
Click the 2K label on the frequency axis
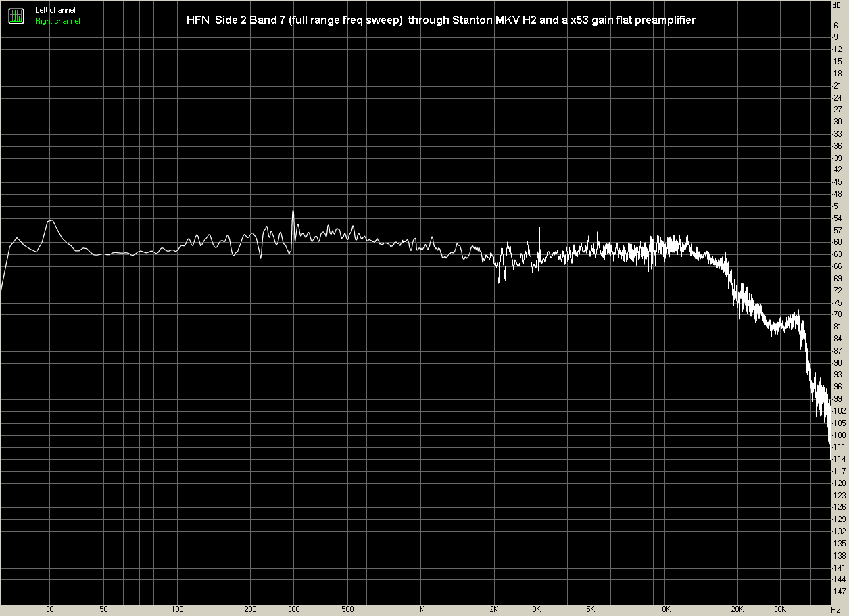pos(494,610)
